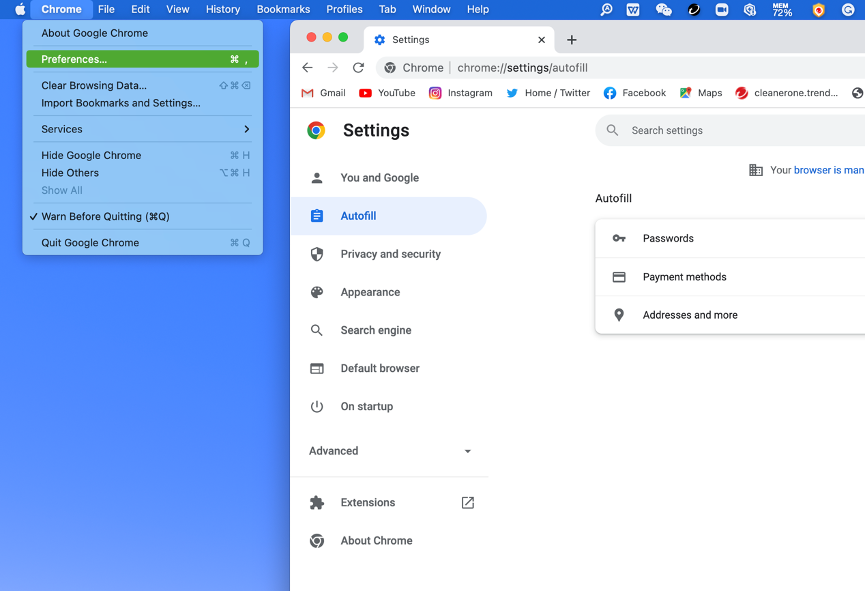This screenshot has width=866, height=591.
Task: Click the Extensions external link icon
Action: (467, 503)
